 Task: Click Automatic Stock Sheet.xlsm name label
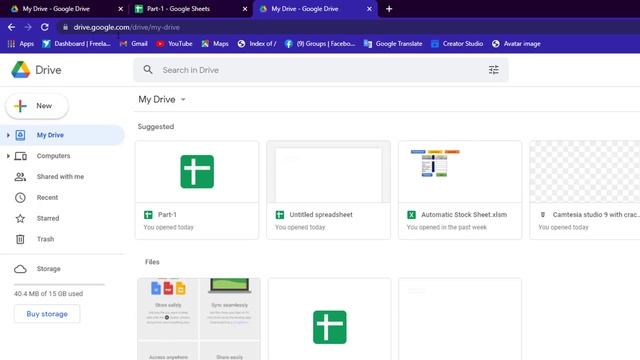(464, 215)
